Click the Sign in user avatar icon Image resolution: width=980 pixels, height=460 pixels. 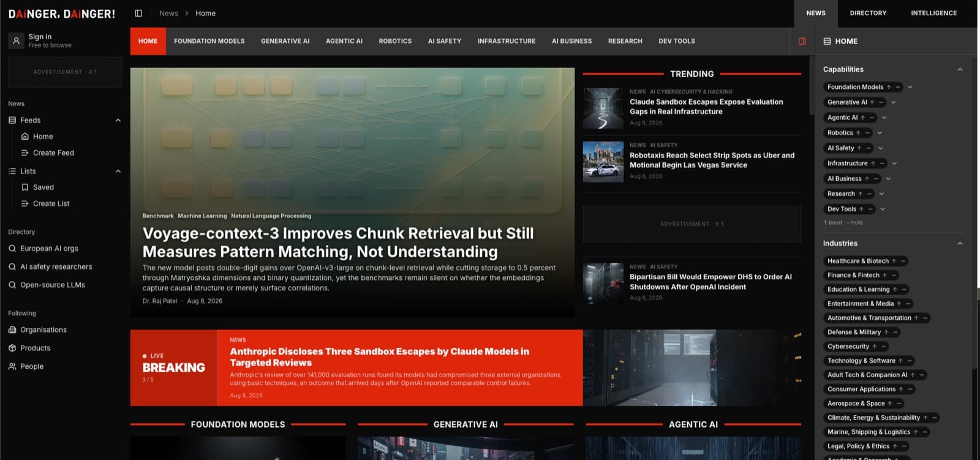[17, 41]
